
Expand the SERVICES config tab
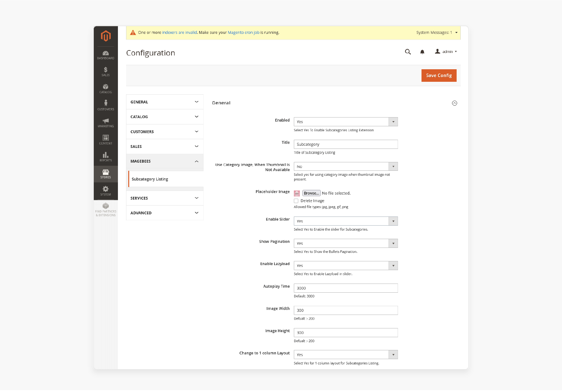click(165, 198)
